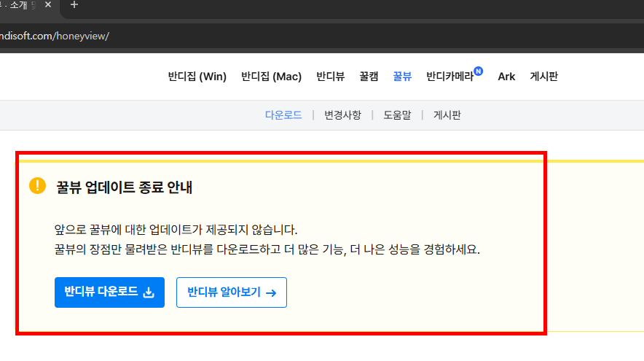644x361 pixels.
Task: Click the text 앞으로 꿀뷰에 대한 업데이트가 제공되지 않습니다
Action: coord(176,230)
